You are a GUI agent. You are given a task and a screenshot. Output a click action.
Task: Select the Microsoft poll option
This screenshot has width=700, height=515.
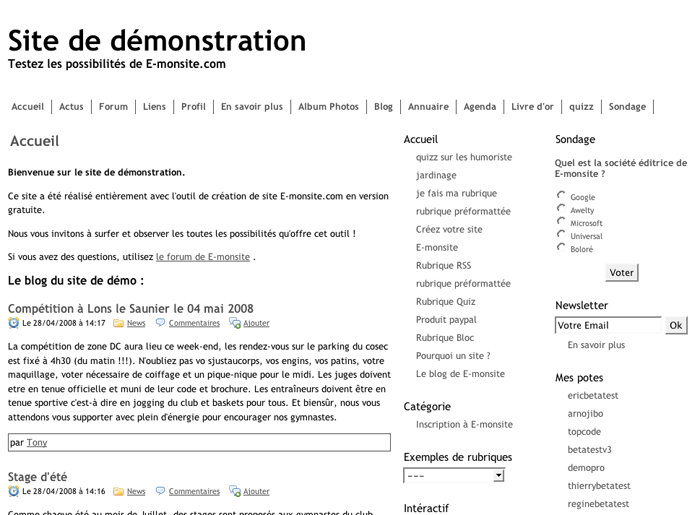tap(561, 221)
